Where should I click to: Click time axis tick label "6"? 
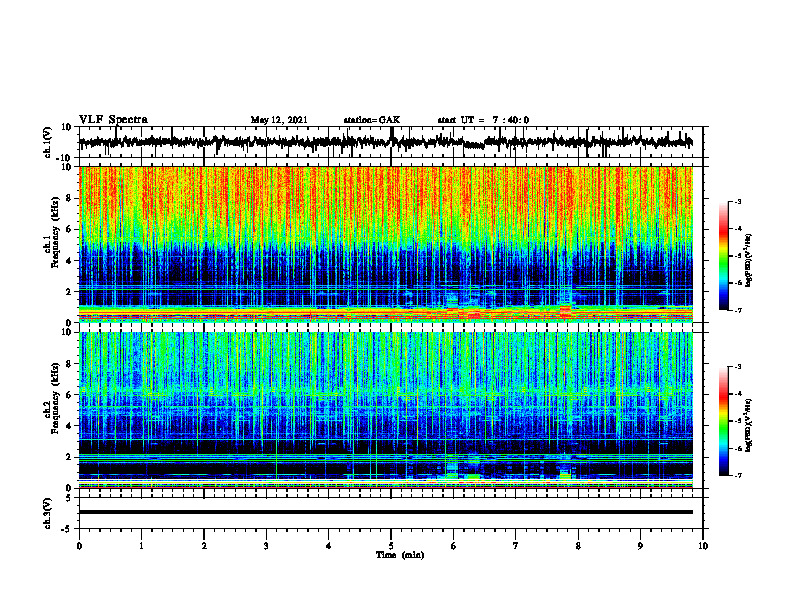pyautogui.click(x=454, y=546)
